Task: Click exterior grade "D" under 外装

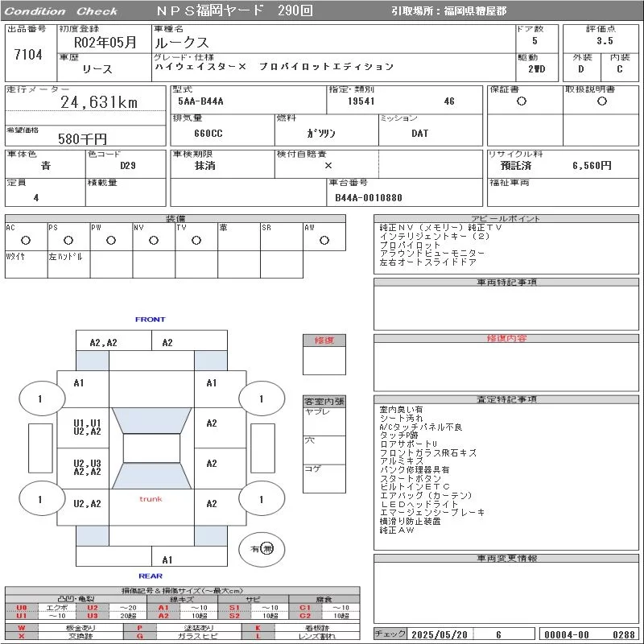Action: (x=580, y=69)
